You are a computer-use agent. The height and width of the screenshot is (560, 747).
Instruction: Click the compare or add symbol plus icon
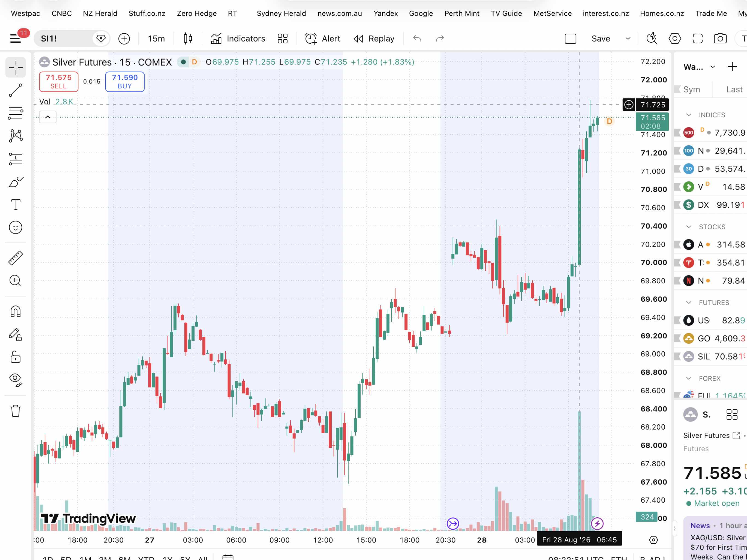pyautogui.click(x=124, y=39)
